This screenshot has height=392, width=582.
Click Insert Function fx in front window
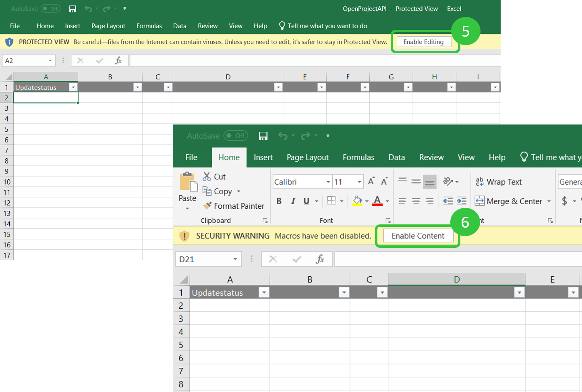(320, 259)
